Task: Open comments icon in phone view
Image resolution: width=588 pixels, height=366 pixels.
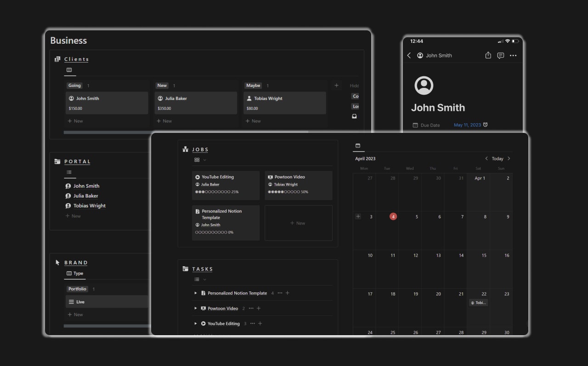Action: coord(501,56)
